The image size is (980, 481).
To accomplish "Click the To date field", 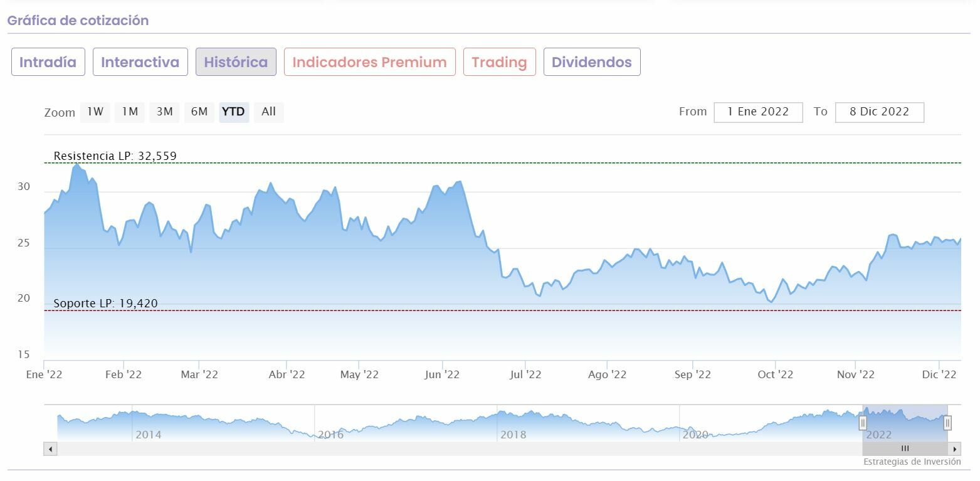I will point(879,112).
